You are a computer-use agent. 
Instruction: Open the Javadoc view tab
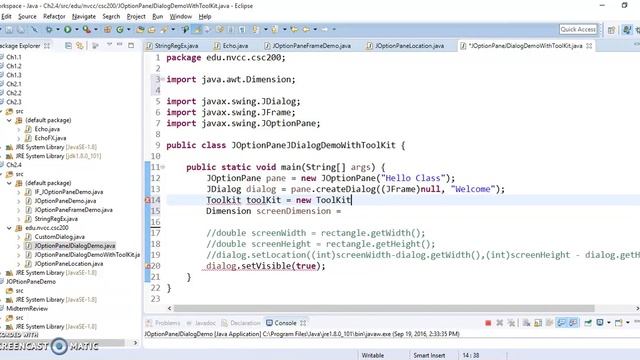(201, 323)
